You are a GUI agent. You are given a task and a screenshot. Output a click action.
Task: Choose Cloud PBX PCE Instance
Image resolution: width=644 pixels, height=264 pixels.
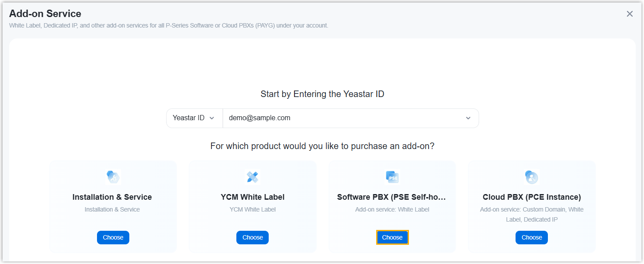(x=532, y=237)
